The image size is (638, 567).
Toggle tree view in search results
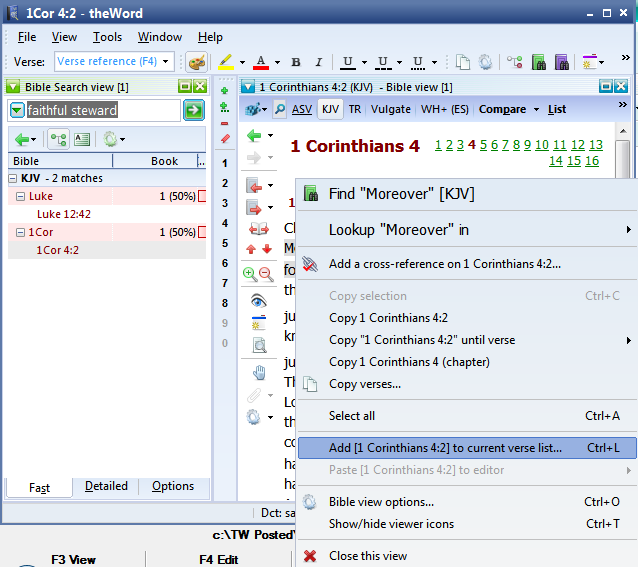point(59,140)
